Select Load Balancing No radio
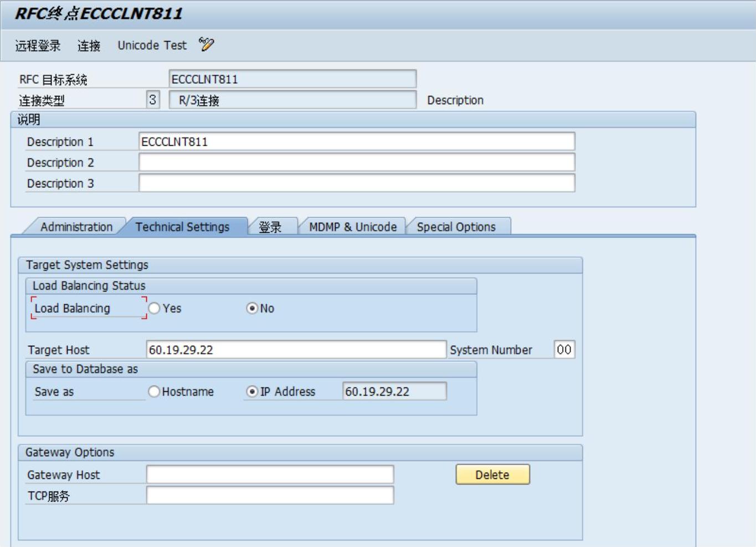The width and height of the screenshot is (756, 547). point(252,308)
